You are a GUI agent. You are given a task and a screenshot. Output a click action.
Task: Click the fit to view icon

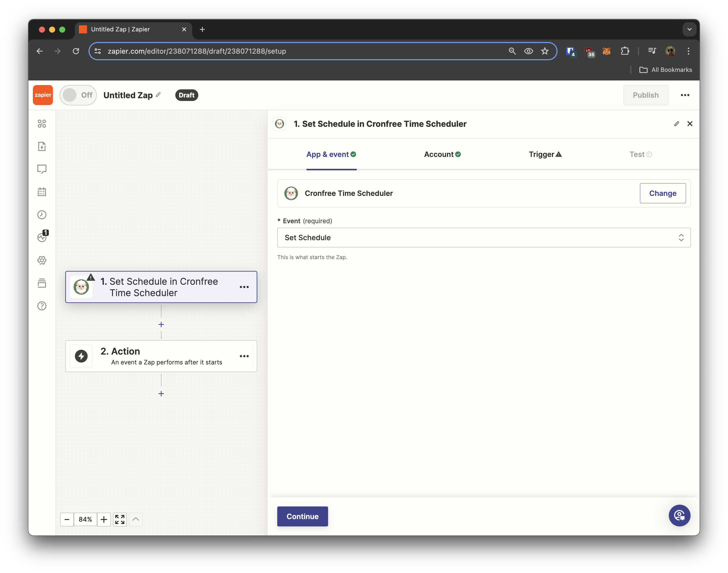[x=120, y=519]
